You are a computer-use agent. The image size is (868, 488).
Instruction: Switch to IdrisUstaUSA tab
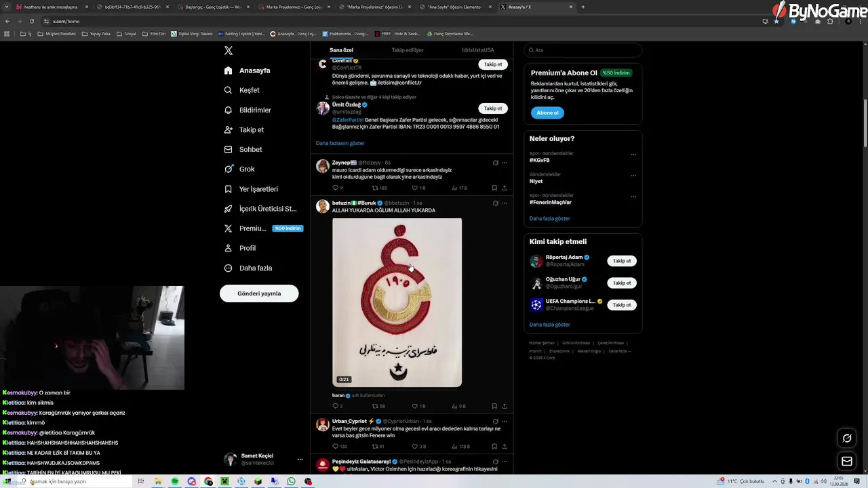pyautogui.click(x=478, y=50)
